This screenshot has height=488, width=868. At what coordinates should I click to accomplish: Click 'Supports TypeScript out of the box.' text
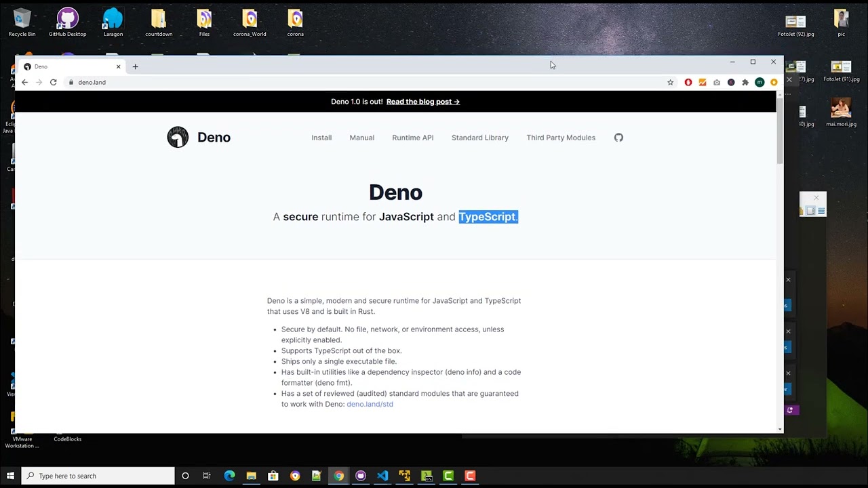(342, 351)
